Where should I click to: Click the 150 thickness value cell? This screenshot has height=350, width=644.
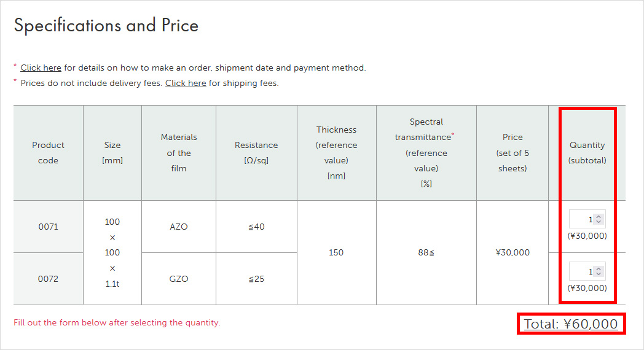336,252
